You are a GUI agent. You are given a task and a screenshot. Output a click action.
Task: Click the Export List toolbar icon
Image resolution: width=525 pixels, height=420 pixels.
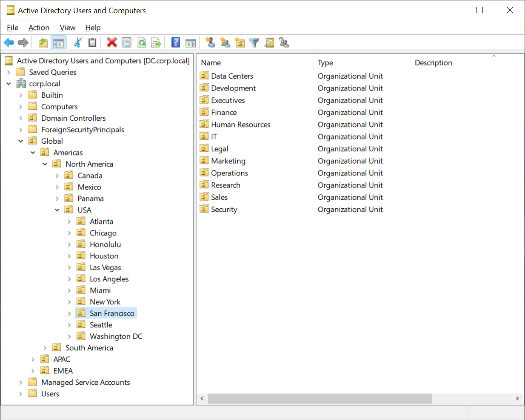click(x=156, y=43)
